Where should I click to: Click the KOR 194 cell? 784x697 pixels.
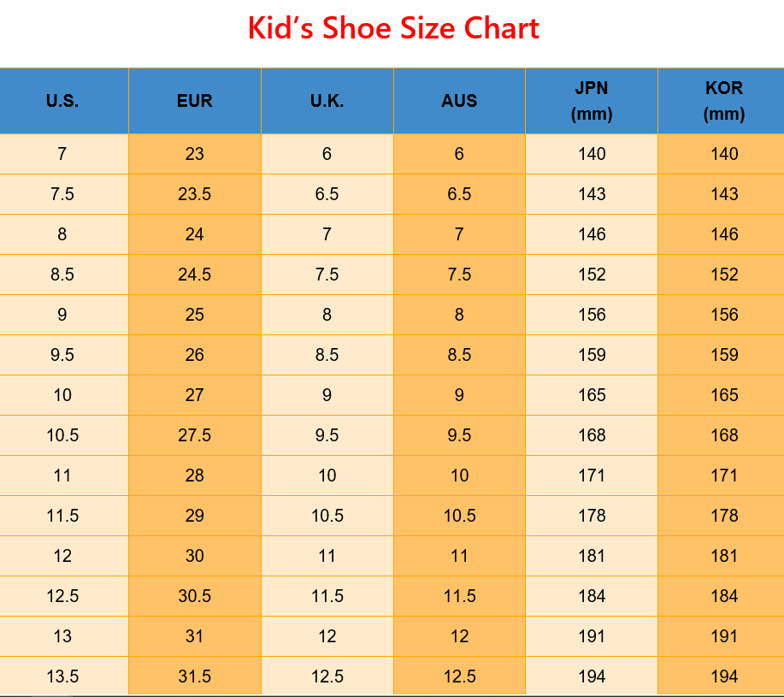coord(723,676)
